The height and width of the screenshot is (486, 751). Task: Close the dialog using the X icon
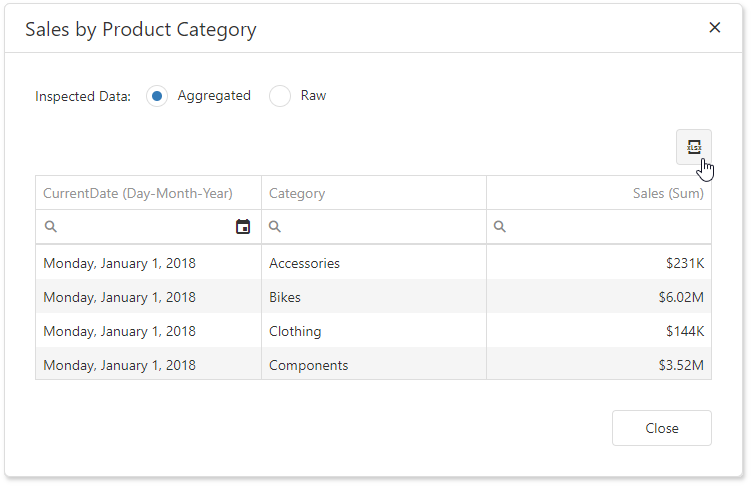coord(714,28)
